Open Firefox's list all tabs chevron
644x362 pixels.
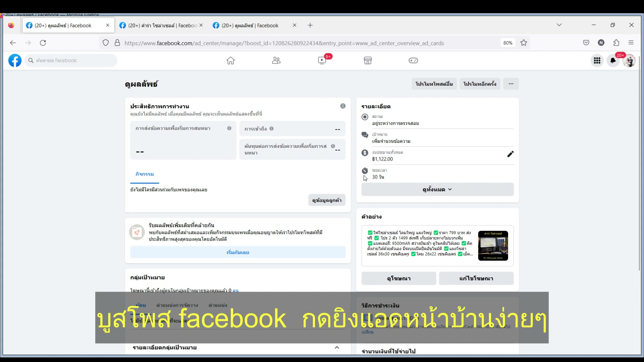pos(559,25)
